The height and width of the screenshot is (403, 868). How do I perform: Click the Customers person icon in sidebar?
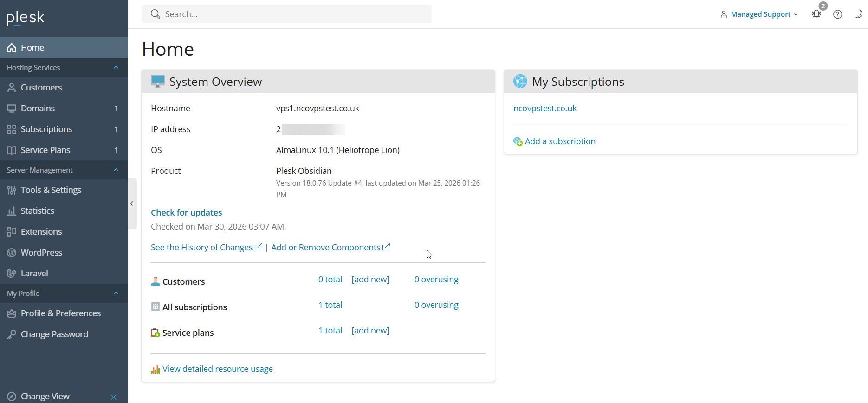click(12, 88)
